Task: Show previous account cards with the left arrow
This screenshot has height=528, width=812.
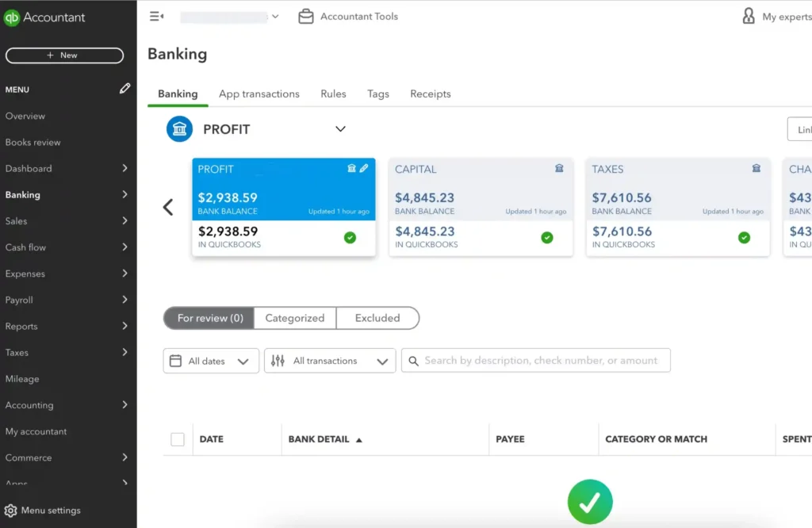Action: (168, 207)
